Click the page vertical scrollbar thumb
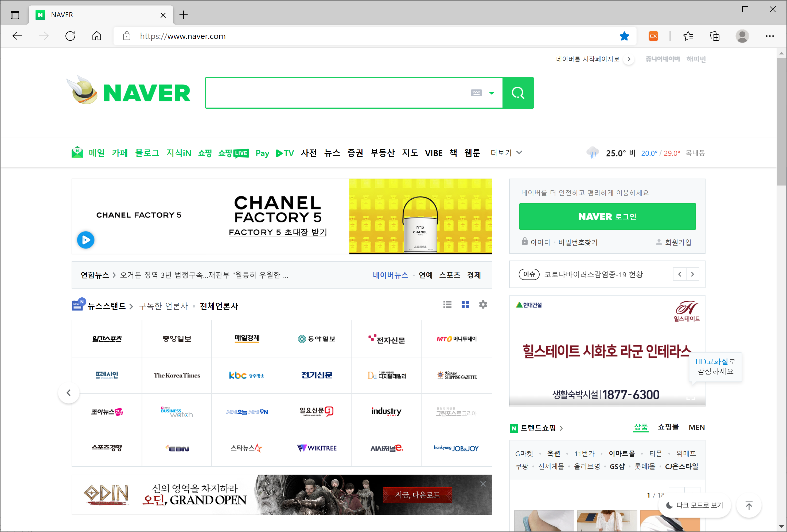 [781, 122]
